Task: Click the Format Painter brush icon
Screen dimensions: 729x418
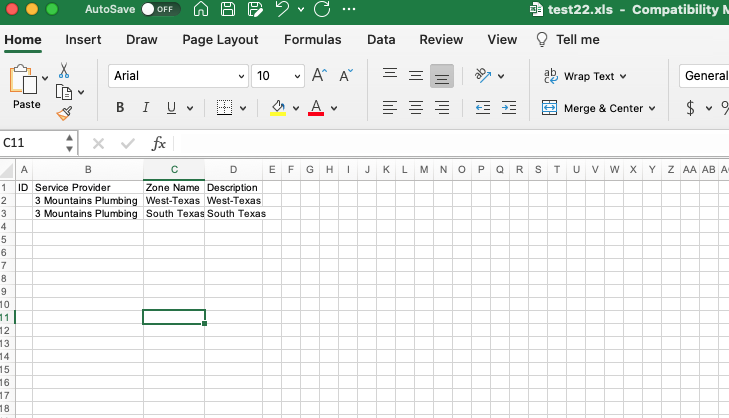Action: [64, 113]
